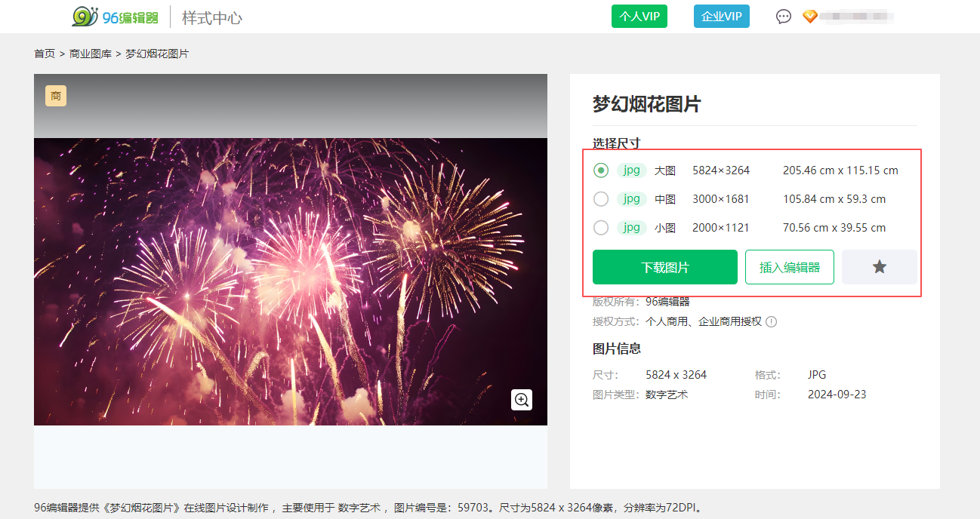Click the orange 商 badge on image
The image size is (980, 519).
click(x=56, y=96)
